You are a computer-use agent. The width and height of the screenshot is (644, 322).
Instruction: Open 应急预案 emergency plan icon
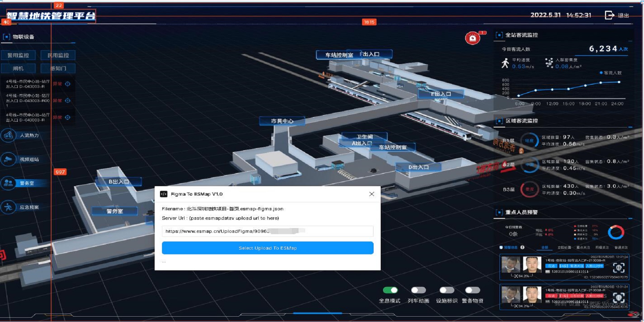pos(8,207)
